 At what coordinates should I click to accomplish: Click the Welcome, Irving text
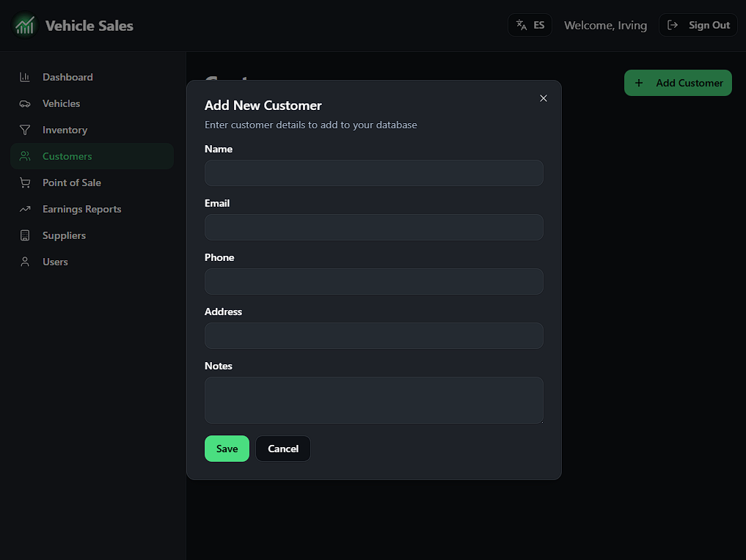coord(605,26)
